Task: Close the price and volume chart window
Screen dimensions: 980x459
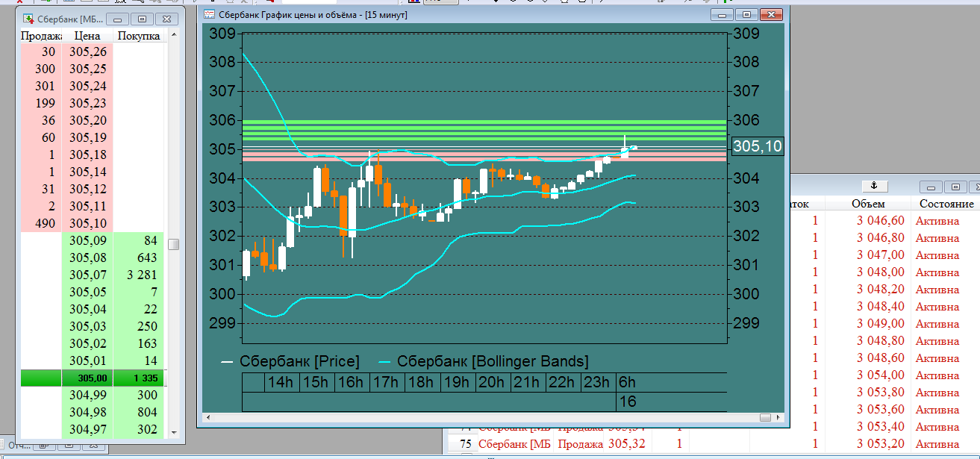Action: pyautogui.click(x=771, y=14)
